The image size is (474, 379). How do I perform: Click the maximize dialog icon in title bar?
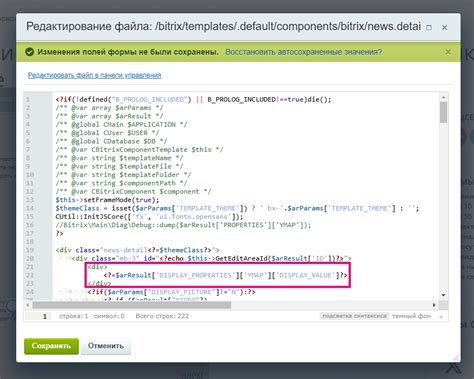coord(429,27)
